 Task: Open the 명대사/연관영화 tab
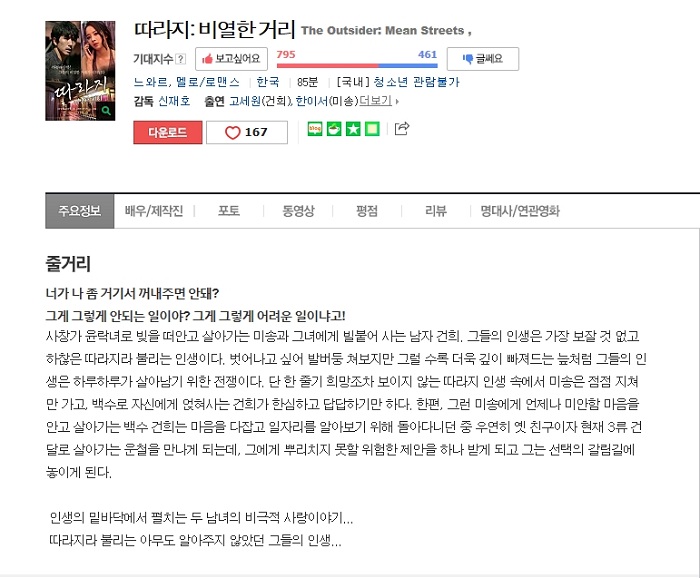(x=520, y=211)
